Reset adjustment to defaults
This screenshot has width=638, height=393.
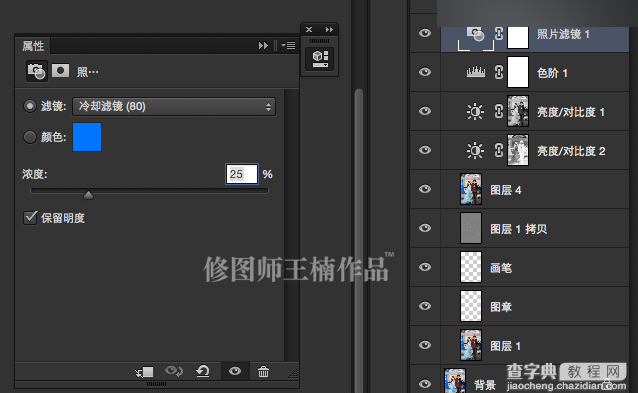click(x=203, y=371)
